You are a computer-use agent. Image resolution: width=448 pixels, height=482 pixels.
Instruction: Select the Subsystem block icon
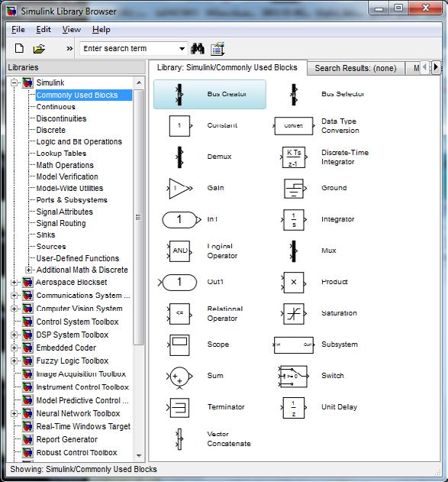click(x=294, y=345)
